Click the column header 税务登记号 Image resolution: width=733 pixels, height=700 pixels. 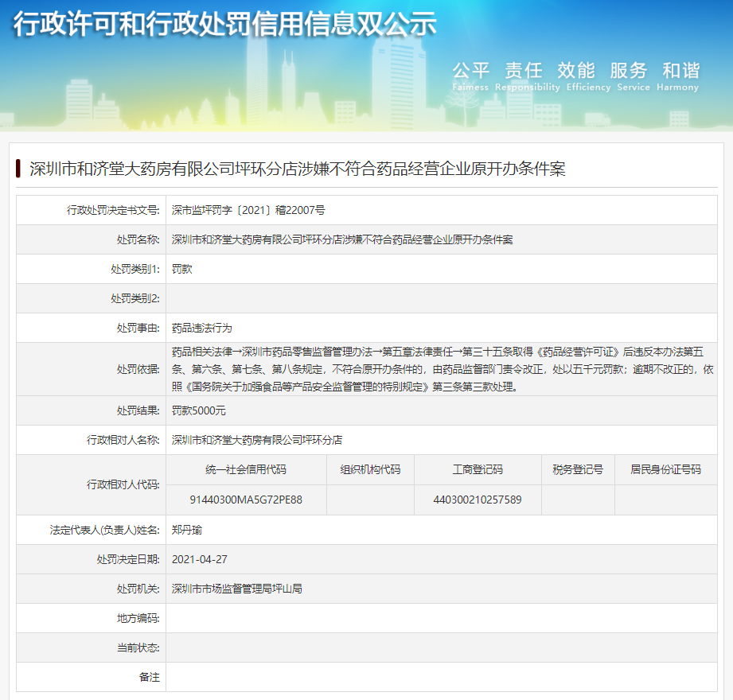click(578, 469)
